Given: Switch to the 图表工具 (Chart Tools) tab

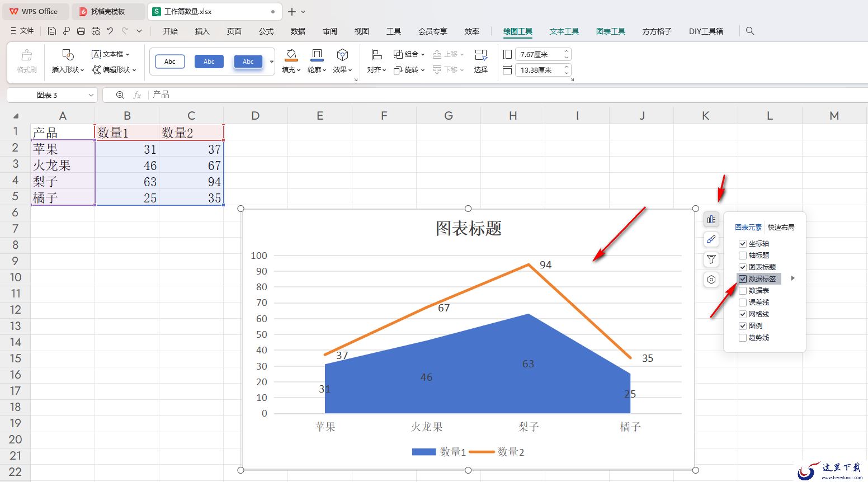Looking at the screenshot, I should [611, 31].
